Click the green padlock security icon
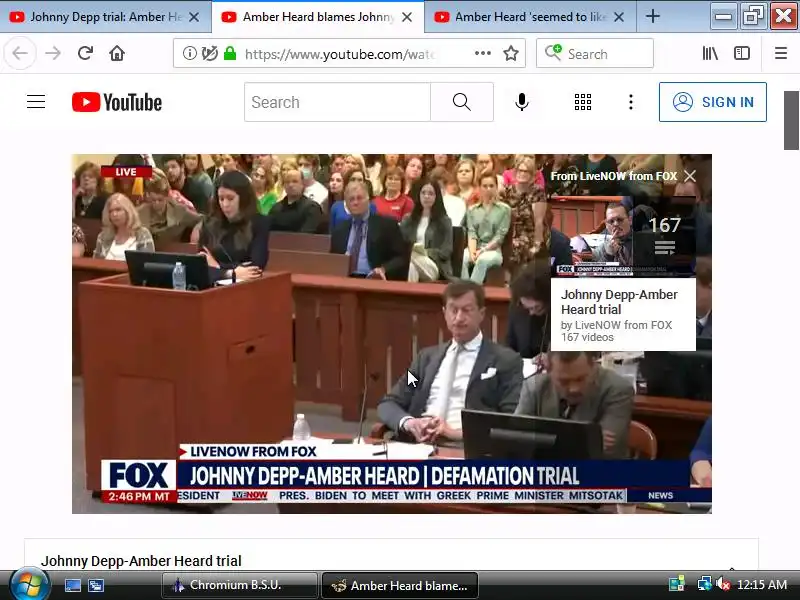Image resolution: width=800 pixels, height=600 pixels. (x=230, y=53)
